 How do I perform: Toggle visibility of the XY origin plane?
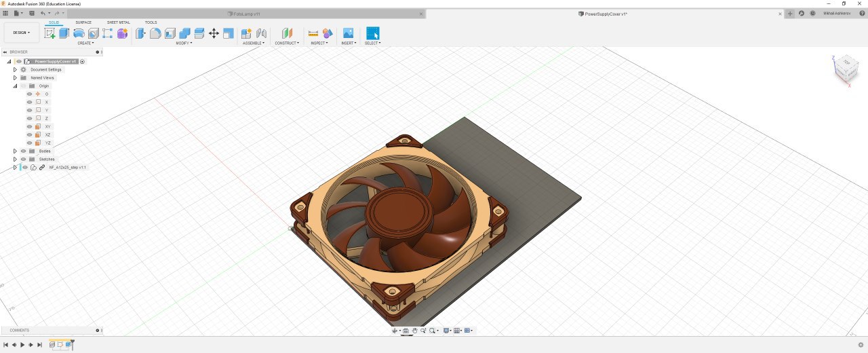click(x=29, y=126)
